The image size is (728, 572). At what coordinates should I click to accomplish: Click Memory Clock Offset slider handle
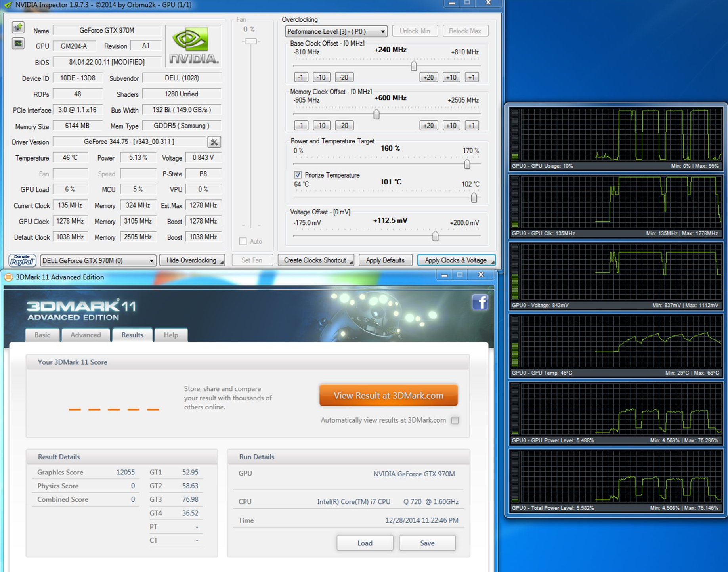coord(376,114)
